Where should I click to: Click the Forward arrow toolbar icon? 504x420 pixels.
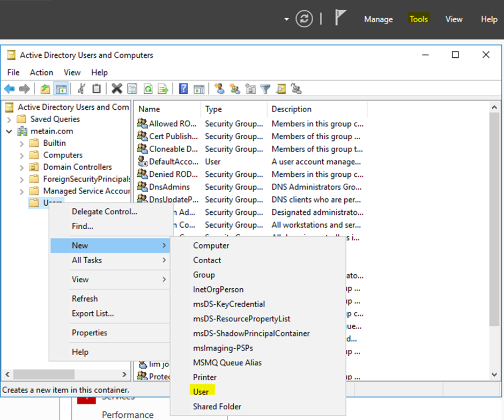coord(25,88)
